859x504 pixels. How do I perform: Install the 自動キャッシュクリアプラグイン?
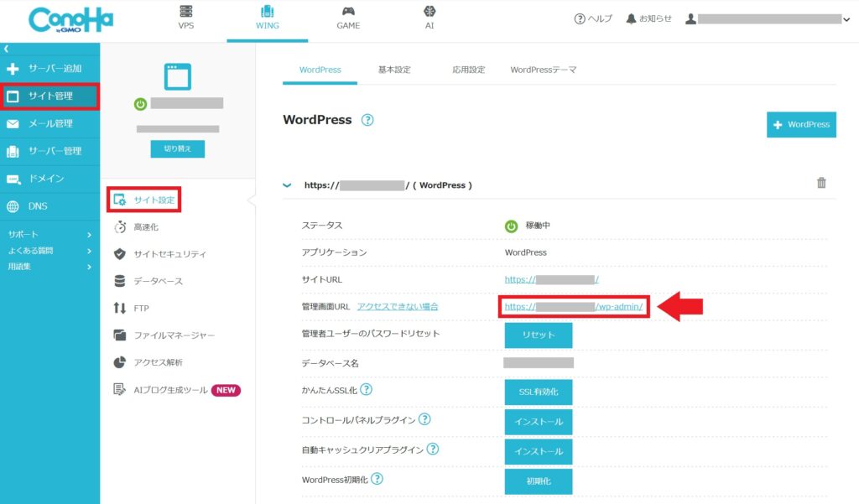coord(539,451)
